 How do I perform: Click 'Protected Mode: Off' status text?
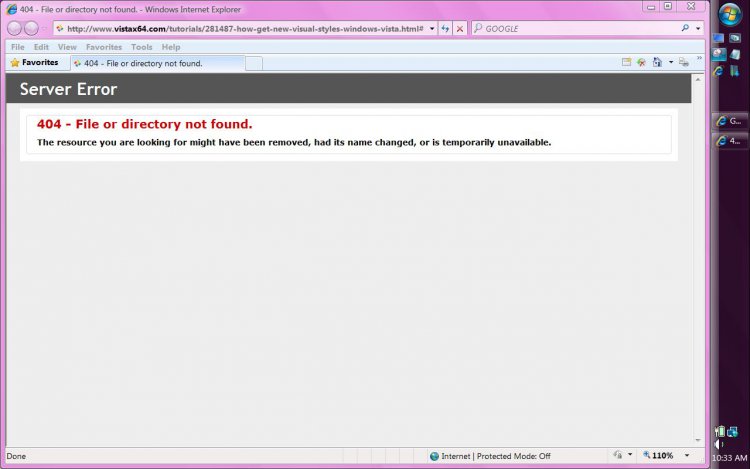point(513,456)
